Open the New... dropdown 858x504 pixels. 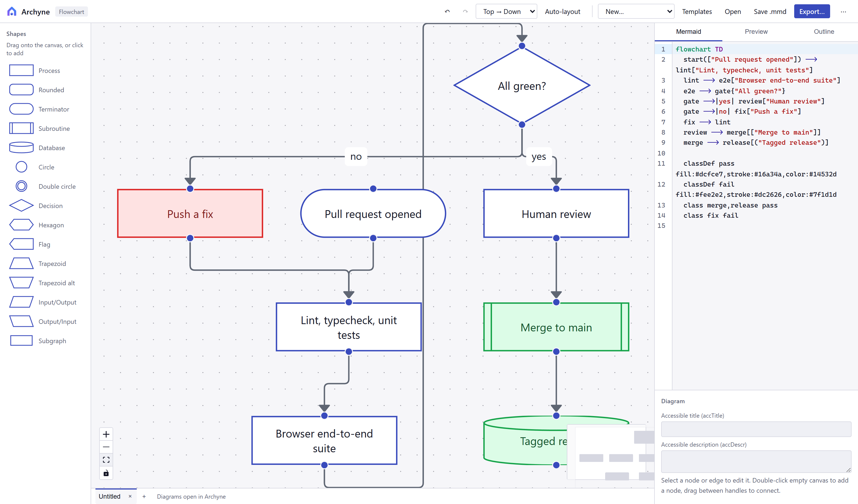coord(636,12)
